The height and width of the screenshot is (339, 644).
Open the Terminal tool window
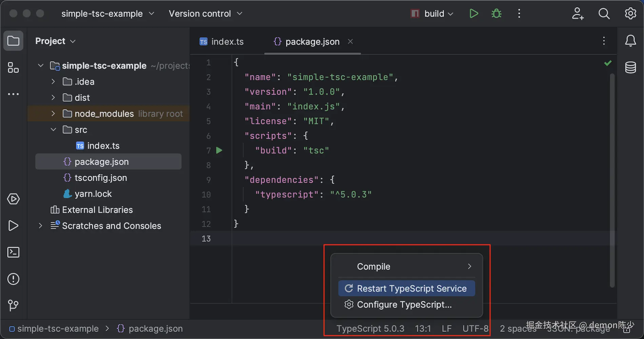tap(13, 252)
